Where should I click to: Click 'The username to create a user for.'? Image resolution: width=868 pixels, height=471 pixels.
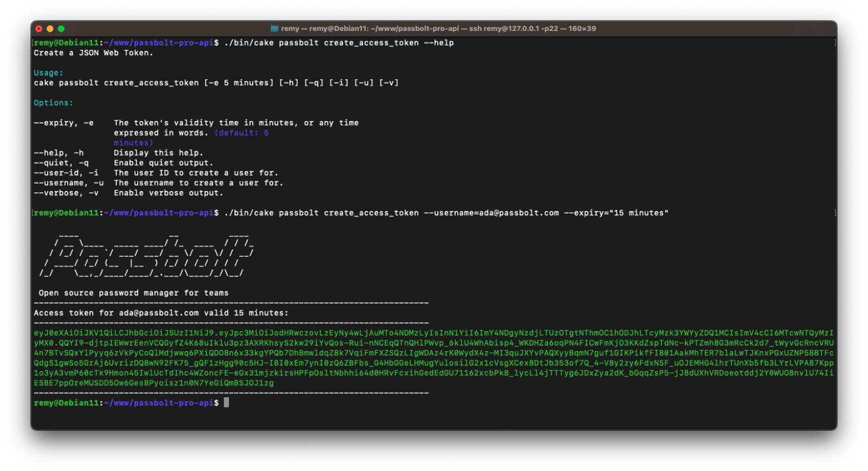click(199, 183)
